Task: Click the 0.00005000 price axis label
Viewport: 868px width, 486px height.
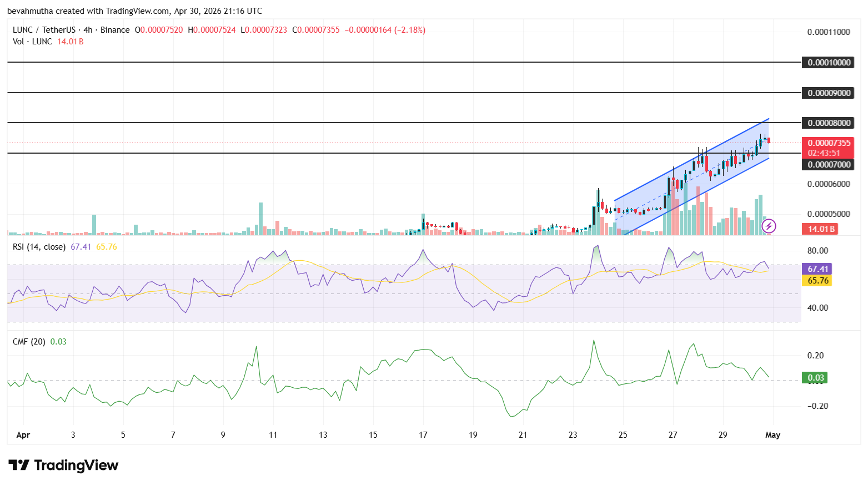Action: 829,214
